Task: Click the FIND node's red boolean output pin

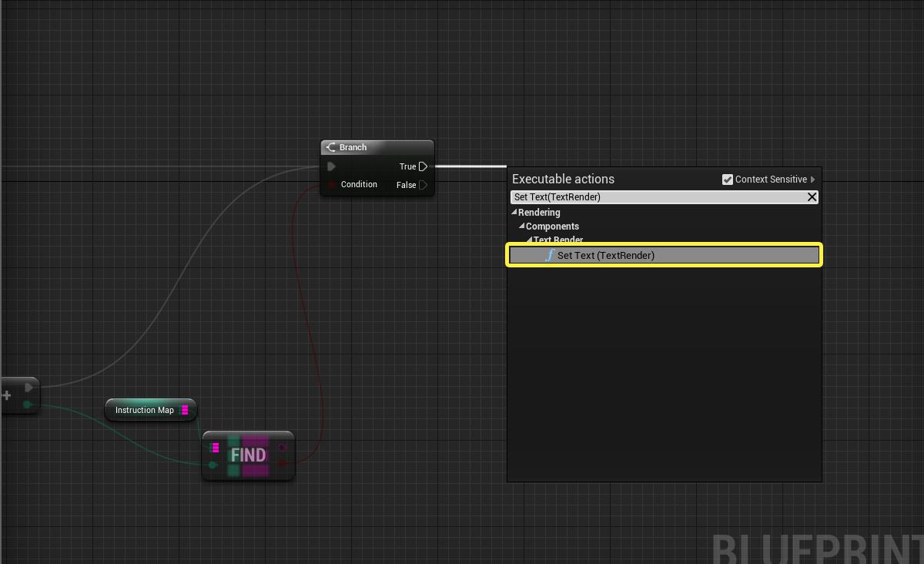Action: click(283, 464)
